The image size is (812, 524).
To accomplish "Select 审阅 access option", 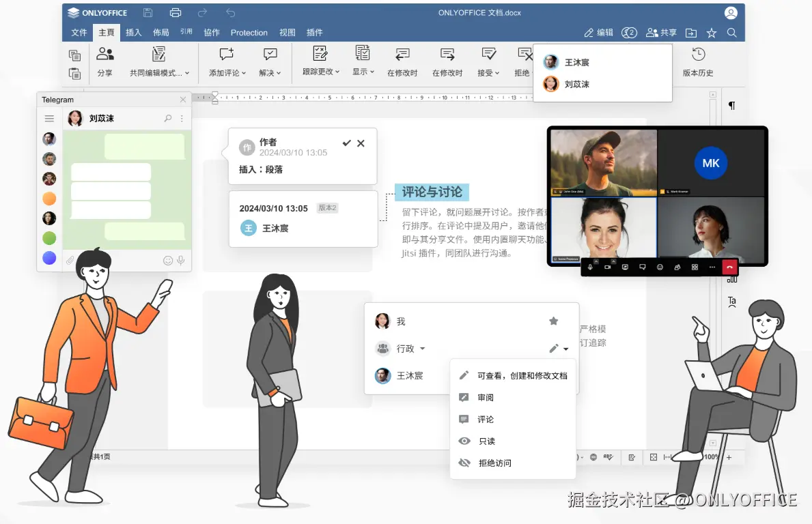I will point(513,397).
